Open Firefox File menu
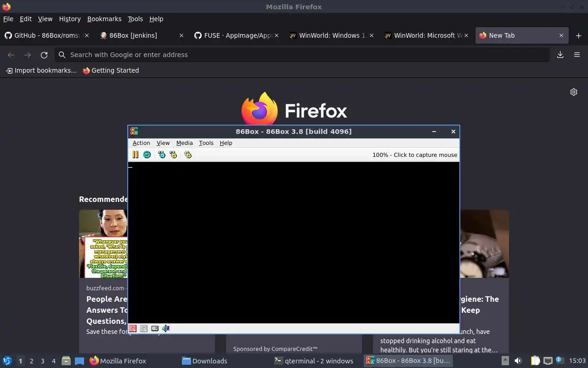The image size is (588, 368). 8,19
